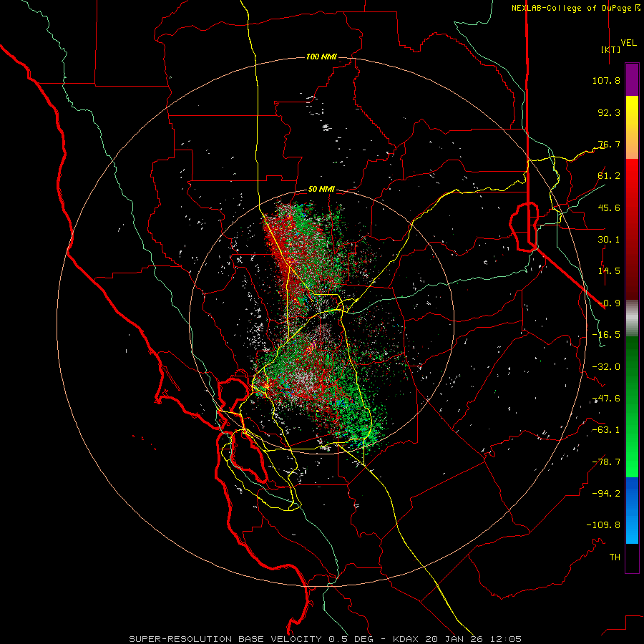
Task: Click the gray near-zero segment of color bar
Action: pyautogui.click(x=632, y=318)
